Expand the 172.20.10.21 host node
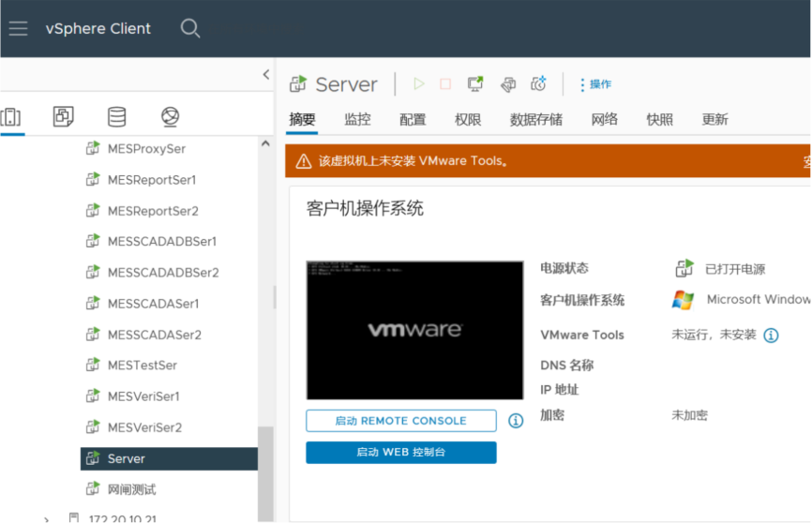The width and height of the screenshot is (812, 523). tap(46, 517)
